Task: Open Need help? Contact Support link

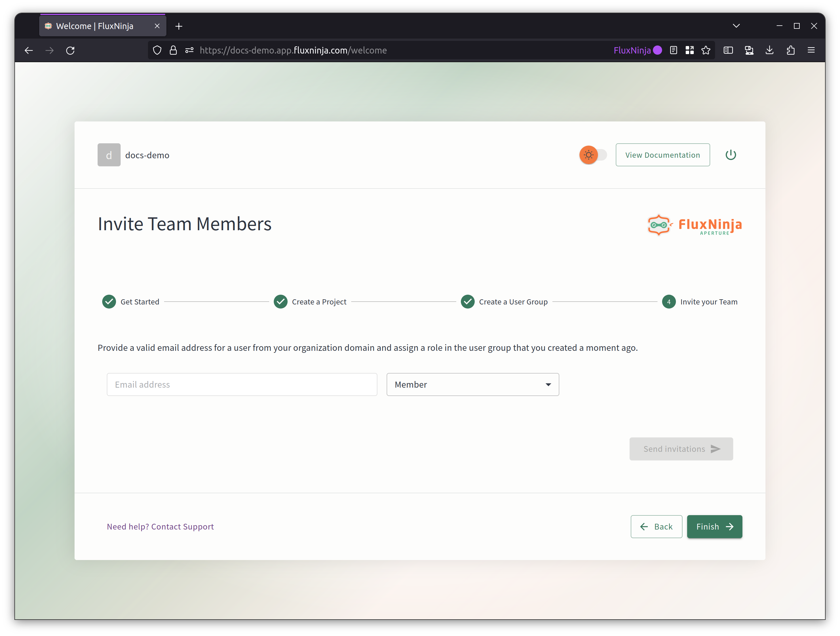Action: point(160,527)
